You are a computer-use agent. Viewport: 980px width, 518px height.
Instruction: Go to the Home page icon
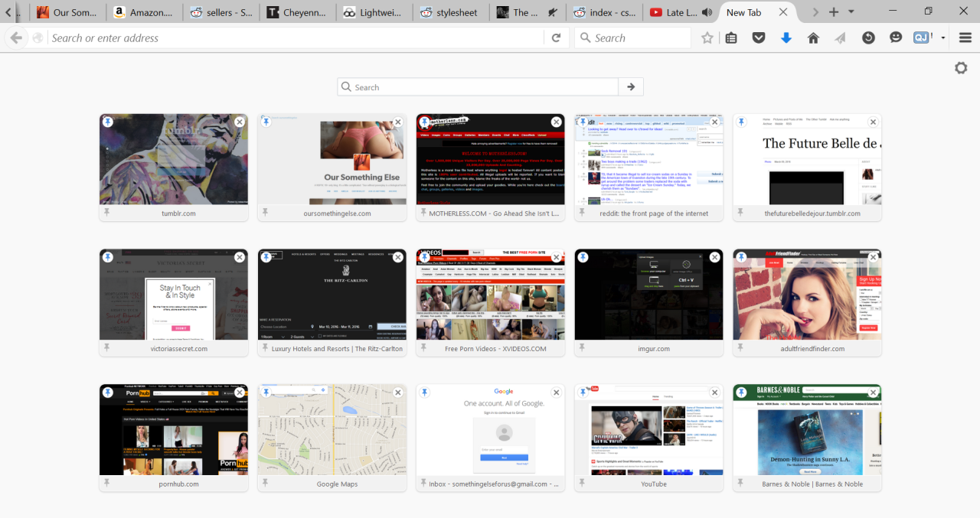813,37
